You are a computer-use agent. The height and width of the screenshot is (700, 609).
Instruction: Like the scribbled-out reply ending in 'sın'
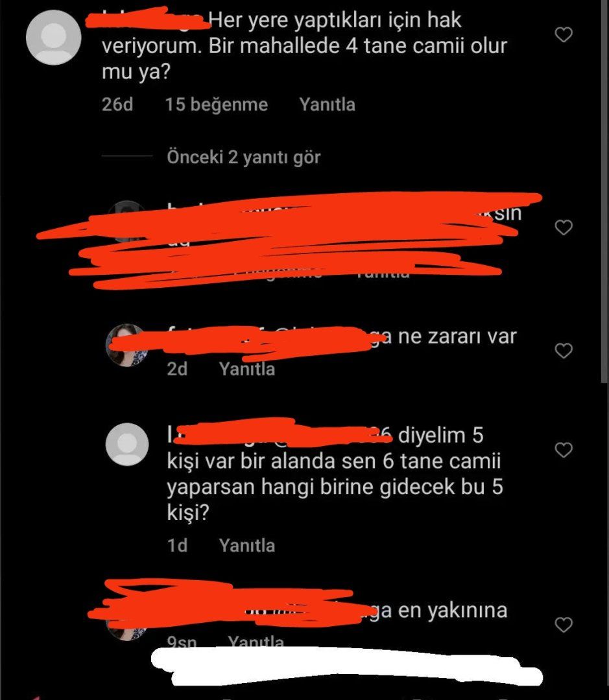[x=564, y=227]
